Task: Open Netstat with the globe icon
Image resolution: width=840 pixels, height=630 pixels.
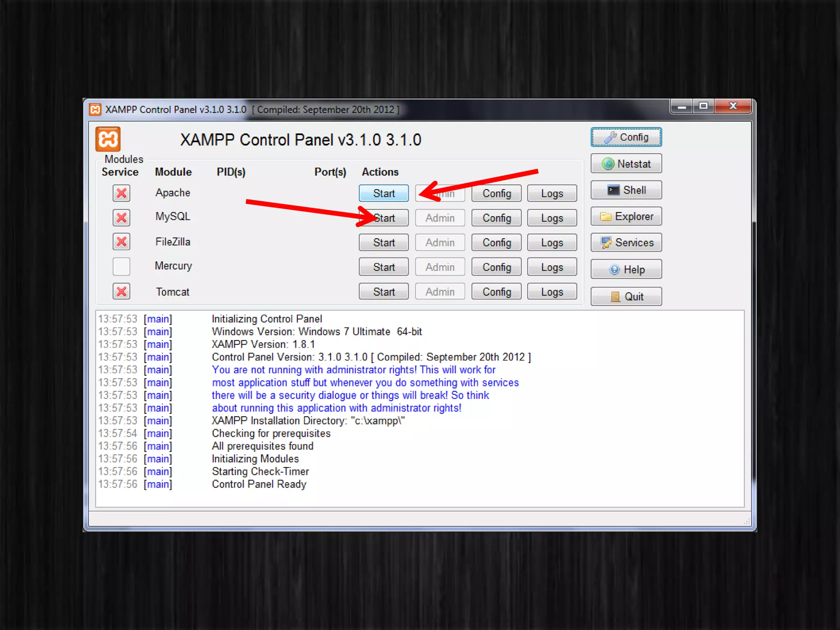Action: click(626, 164)
